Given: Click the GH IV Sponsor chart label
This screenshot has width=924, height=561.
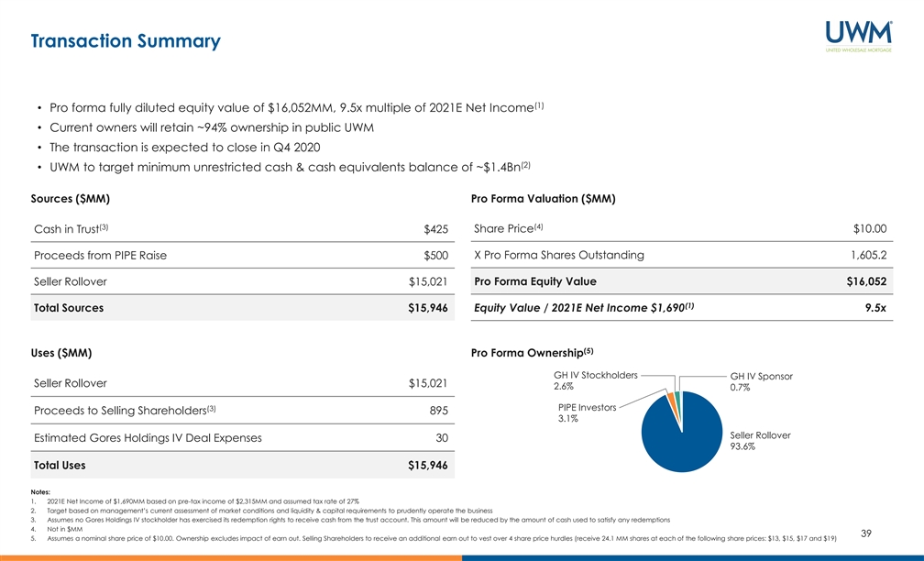Looking at the screenshot, I should (761, 376).
